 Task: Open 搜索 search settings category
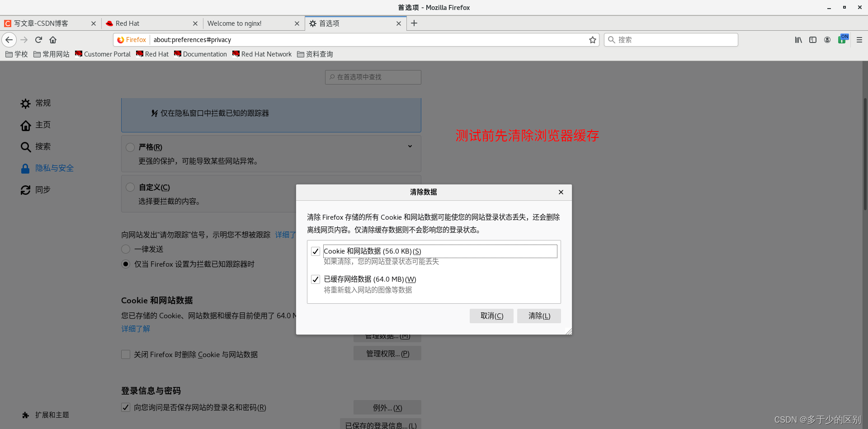(35, 146)
